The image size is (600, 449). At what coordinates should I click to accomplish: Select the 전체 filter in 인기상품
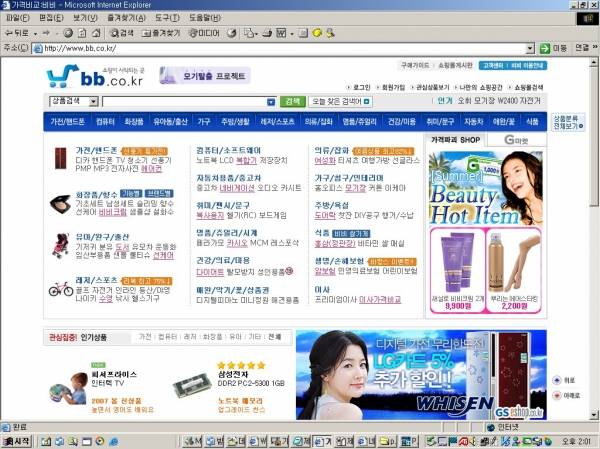click(x=275, y=337)
